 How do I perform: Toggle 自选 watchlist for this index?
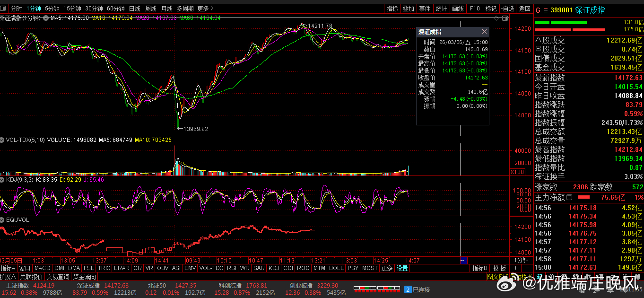pos(507,9)
